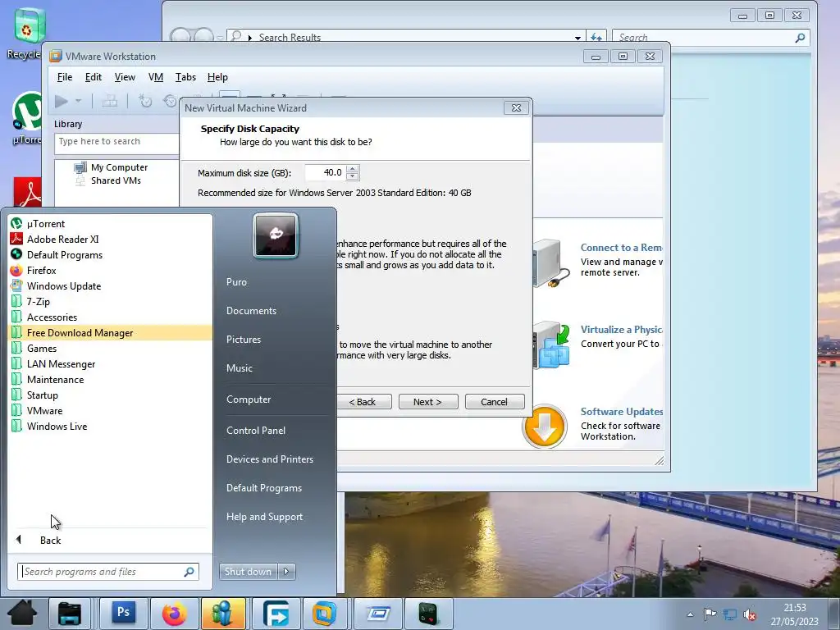
Task: Open Control Panel from the Start menu
Action: pos(256,431)
